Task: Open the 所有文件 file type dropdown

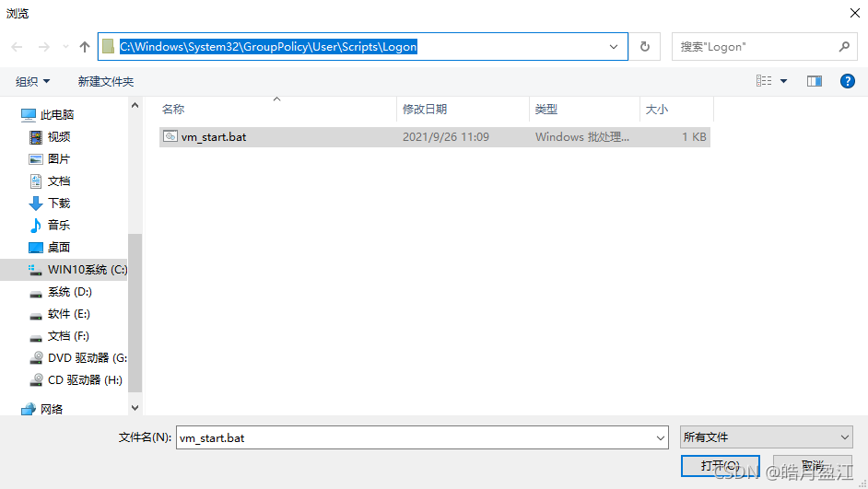Action: click(766, 437)
